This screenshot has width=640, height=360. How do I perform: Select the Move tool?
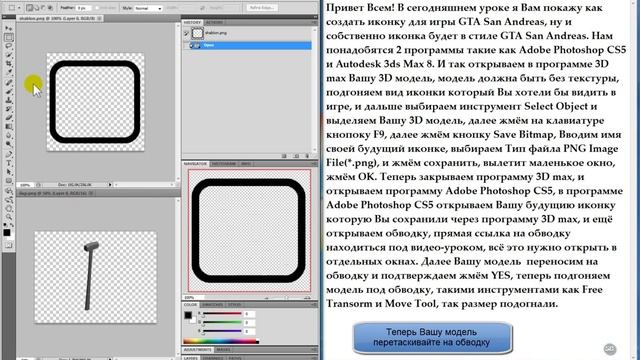[x=8, y=28]
